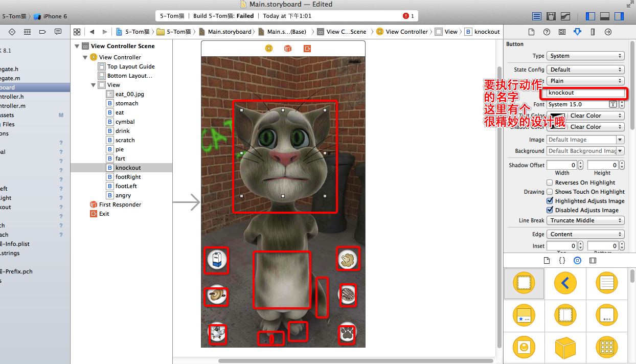Uncheck Disabled Adjusts Image
636x364 pixels.
(x=550, y=210)
